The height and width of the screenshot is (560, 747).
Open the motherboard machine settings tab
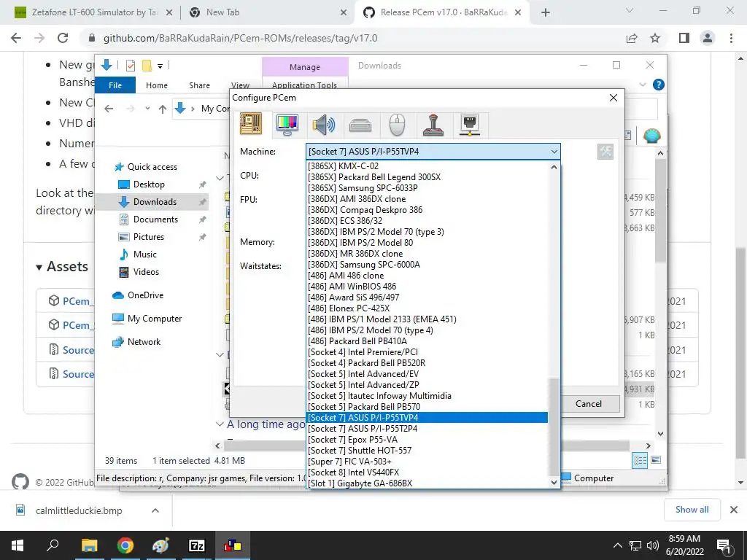[x=251, y=124]
